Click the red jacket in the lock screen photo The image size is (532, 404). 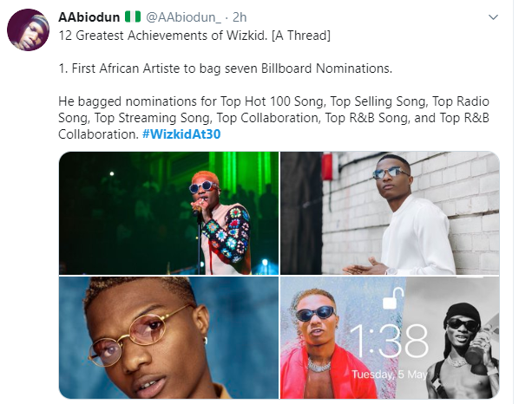point(325,372)
